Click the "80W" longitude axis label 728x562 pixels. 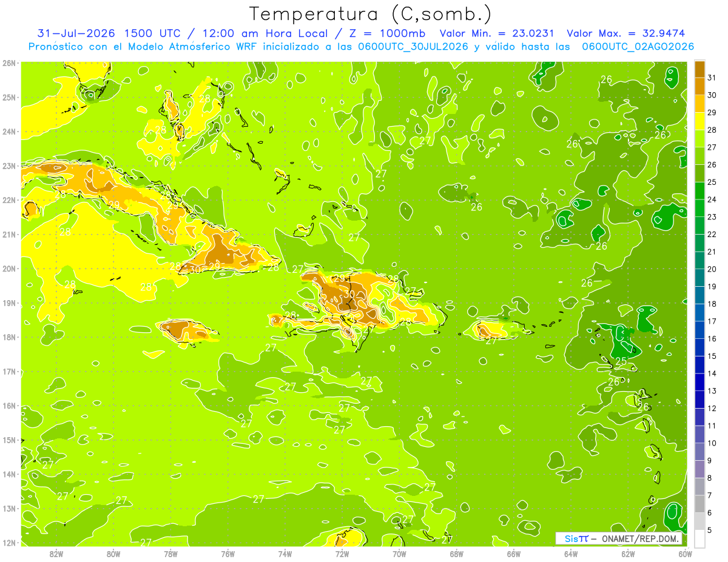pyautogui.click(x=113, y=554)
